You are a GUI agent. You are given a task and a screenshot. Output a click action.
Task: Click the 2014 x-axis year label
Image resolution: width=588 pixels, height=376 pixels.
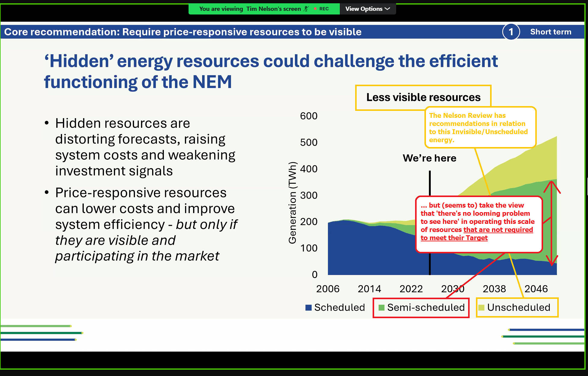point(369,289)
